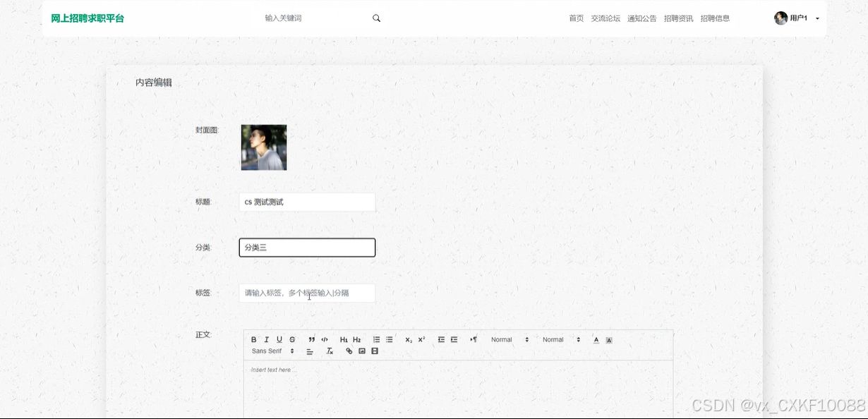
Task: Click the 标题 field containing cs 测试测试
Action: point(307,202)
